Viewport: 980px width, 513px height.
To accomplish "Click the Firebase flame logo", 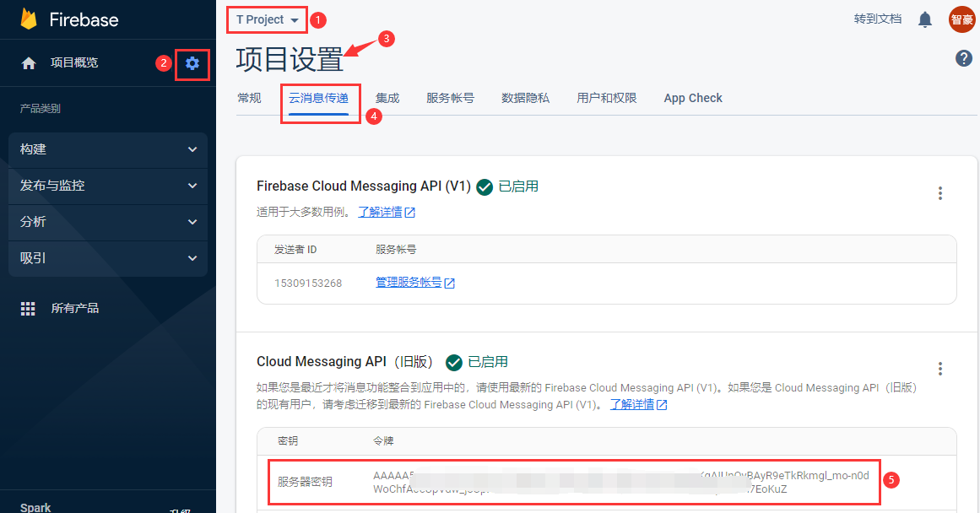I will click(x=29, y=19).
